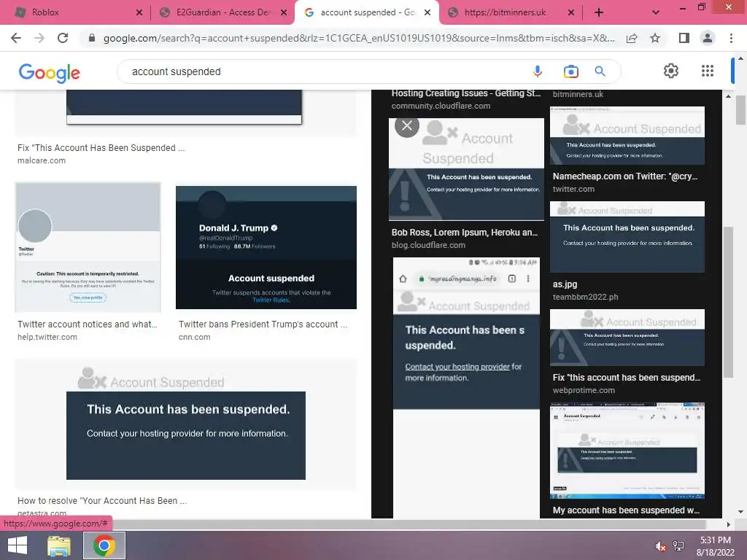Click the blue magnifier search button
The width and height of the screenshot is (747, 560).
point(600,71)
